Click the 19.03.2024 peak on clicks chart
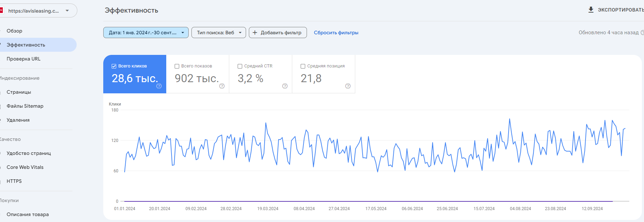This screenshot has width=644, height=222. pos(266,123)
